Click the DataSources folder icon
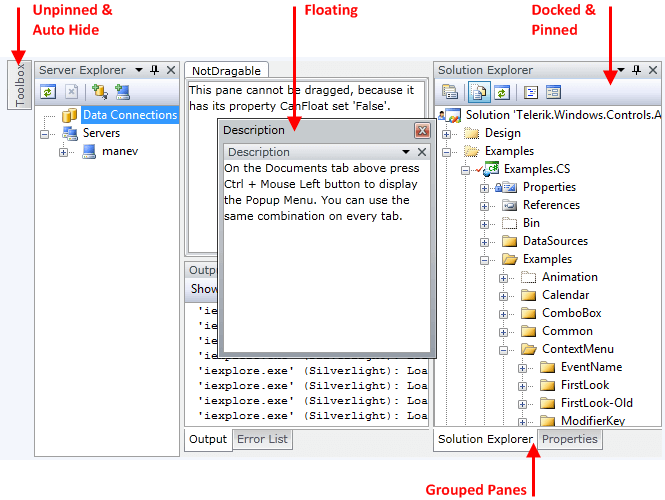Image resolution: width=665 pixels, height=500 pixels. 510,241
